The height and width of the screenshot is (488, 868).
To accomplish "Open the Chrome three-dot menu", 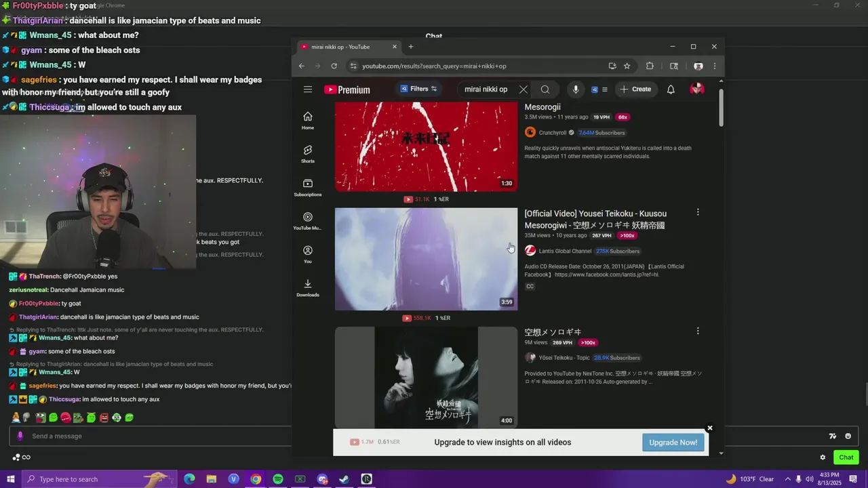I will click(x=714, y=66).
